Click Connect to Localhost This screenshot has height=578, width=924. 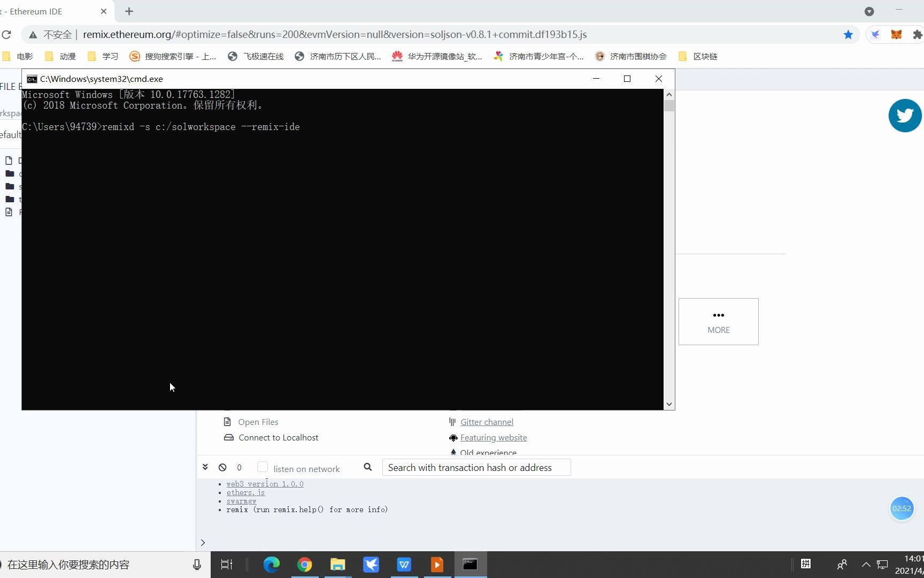pos(279,437)
